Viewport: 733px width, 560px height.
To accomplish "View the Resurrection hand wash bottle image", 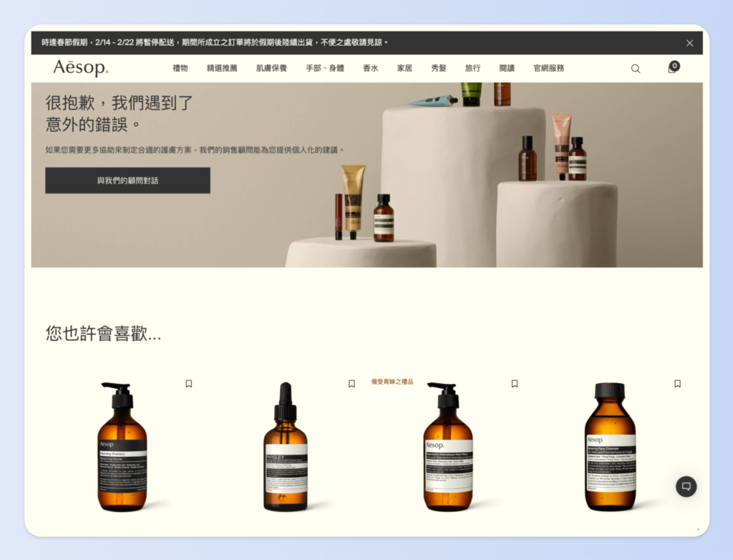I will (448, 447).
